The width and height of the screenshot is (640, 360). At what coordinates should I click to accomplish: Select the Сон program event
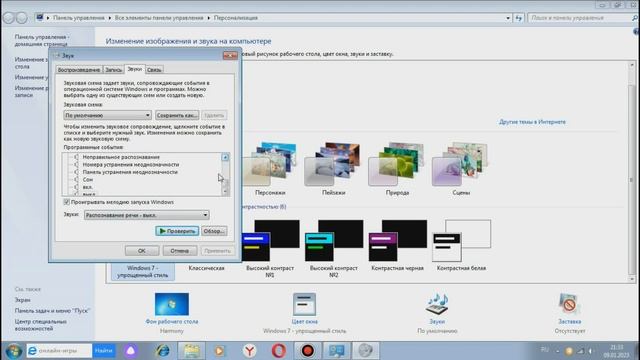pos(88,180)
